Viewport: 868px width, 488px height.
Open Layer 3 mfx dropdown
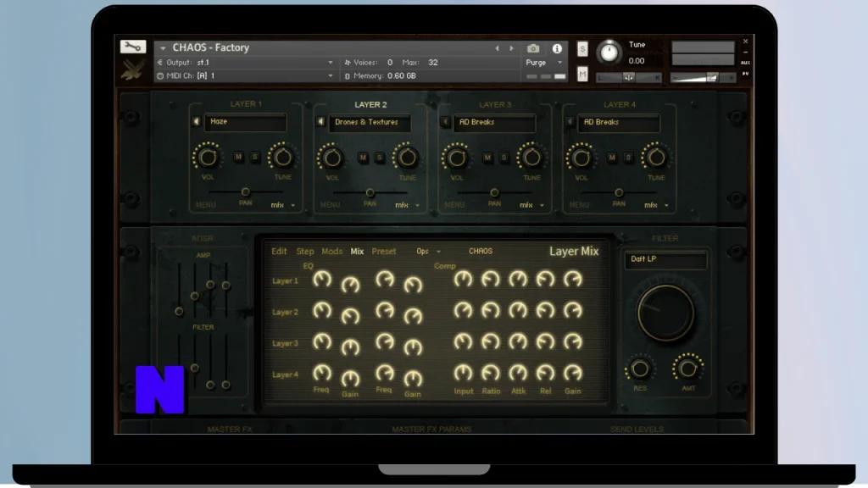[531, 205]
